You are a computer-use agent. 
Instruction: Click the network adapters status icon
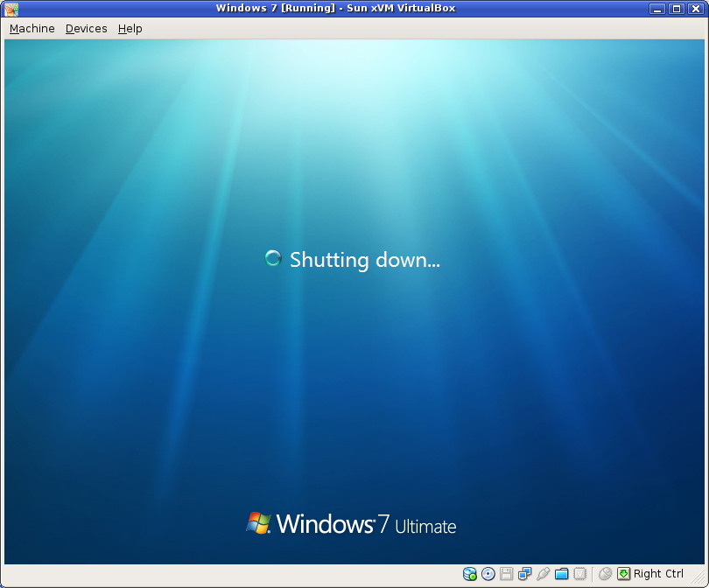[x=524, y=574]
